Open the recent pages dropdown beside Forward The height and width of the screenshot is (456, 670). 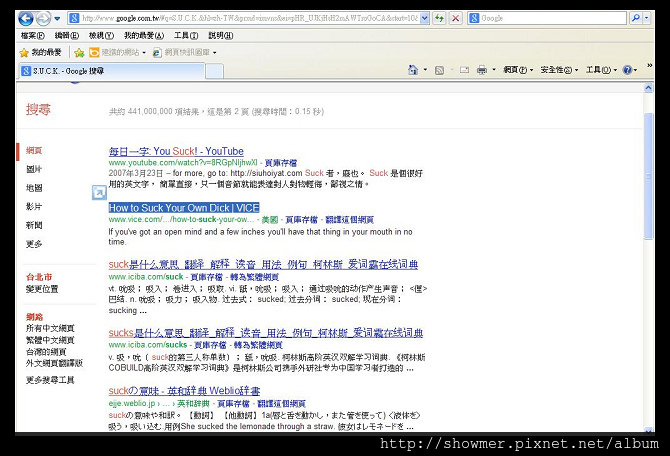point(57,18)
